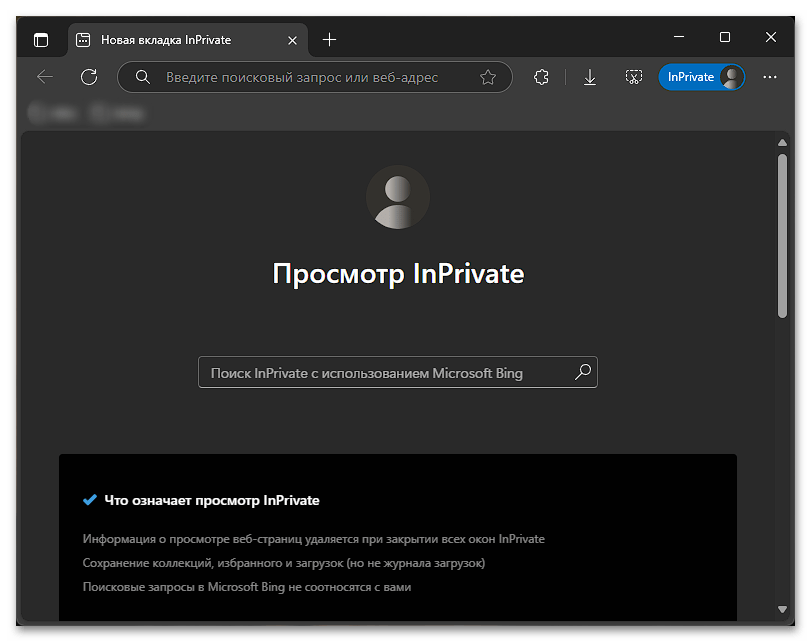Image resolution: width=811 pixels, height=642 pixels.
Task: Click the Поиск InPrivate Bing search box
Action: tap(397, 372)
